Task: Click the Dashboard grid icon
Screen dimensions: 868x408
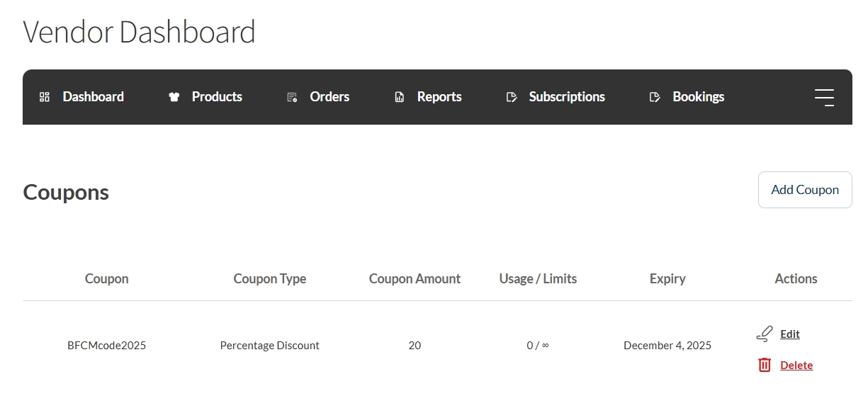Action: (45, 97)
